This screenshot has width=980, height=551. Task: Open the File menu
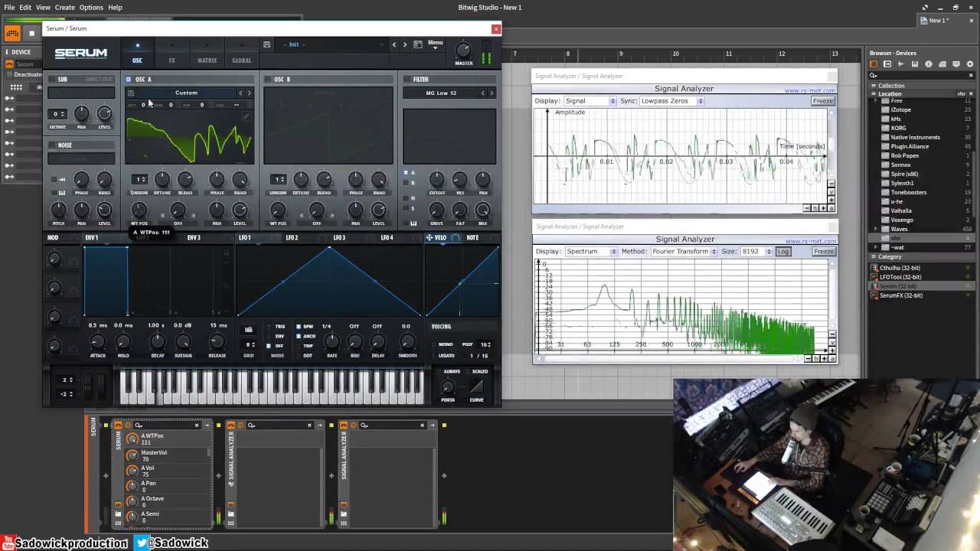point(9,8)
